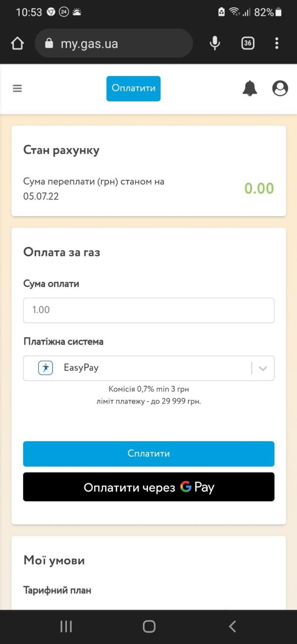Open the user profile account icon
The width and height of the screenshot is (297, 644).
tap(280, 88)
